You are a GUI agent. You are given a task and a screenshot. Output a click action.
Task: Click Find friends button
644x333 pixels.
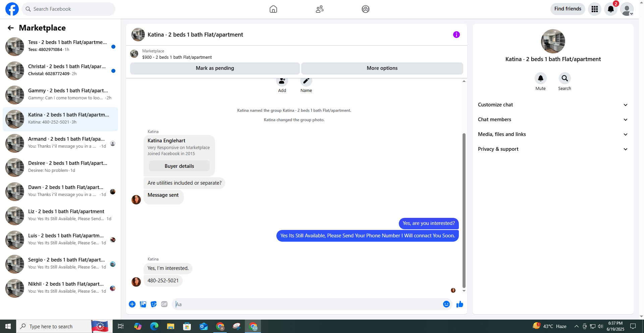pos(568,9)
